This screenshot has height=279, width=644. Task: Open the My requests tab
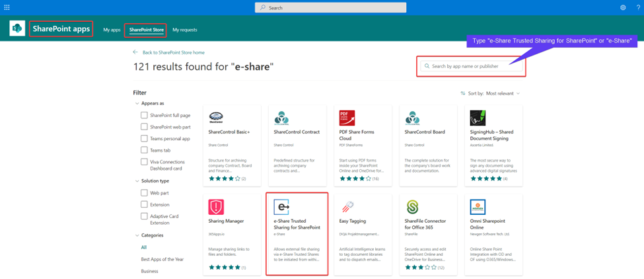(x=185, y=30)
